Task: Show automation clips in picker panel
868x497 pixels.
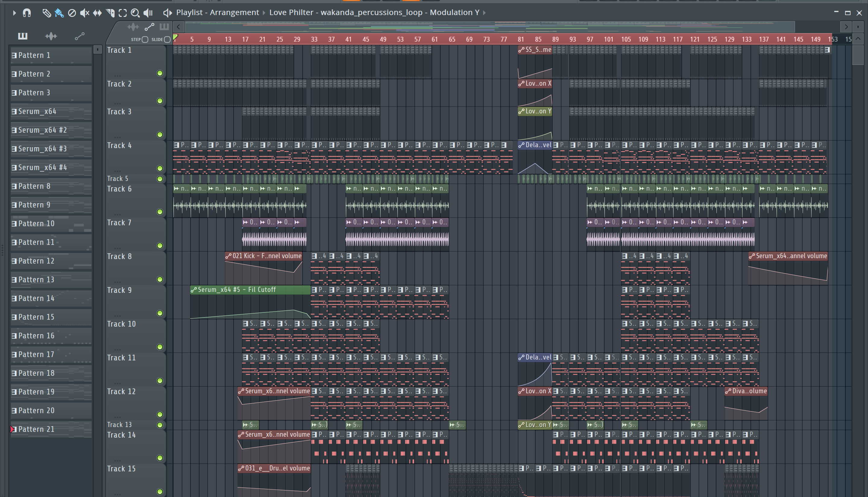Action: pyautogui.click(x=80, y=36)
